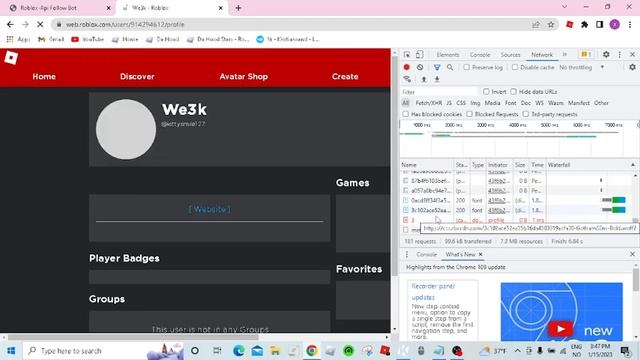Click the URL address bar

tap(294, 24)
